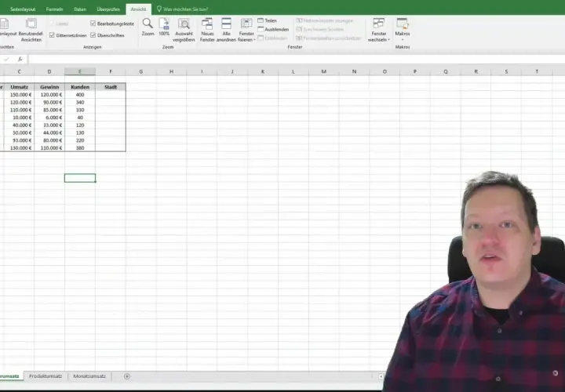Click the Kunden header cell
The image size is (565, 392).
(x=80, y=87)
